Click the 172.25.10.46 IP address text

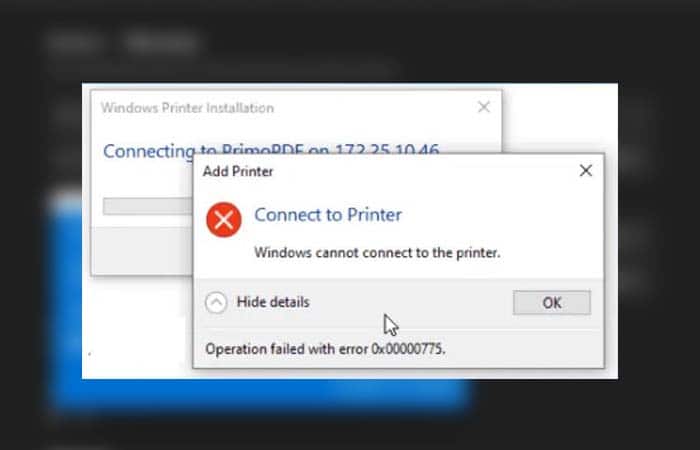click(x=390, y=150)
